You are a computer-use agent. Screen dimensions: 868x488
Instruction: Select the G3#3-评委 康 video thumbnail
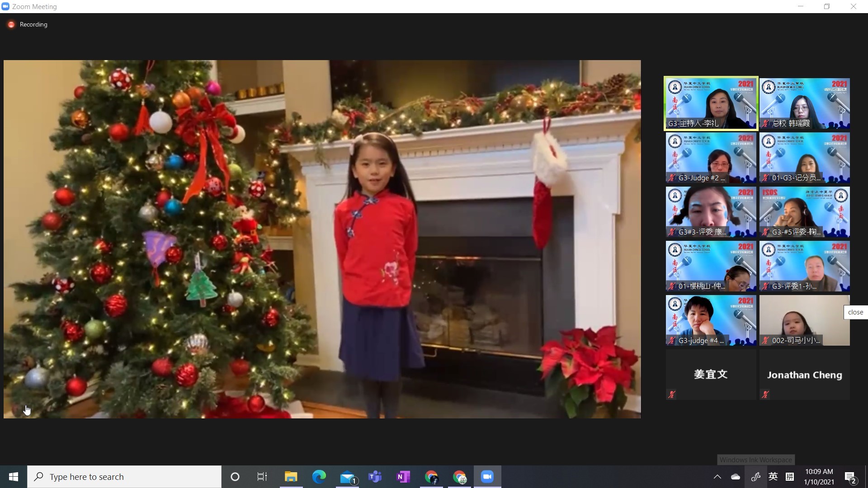[x=711, y=212]
